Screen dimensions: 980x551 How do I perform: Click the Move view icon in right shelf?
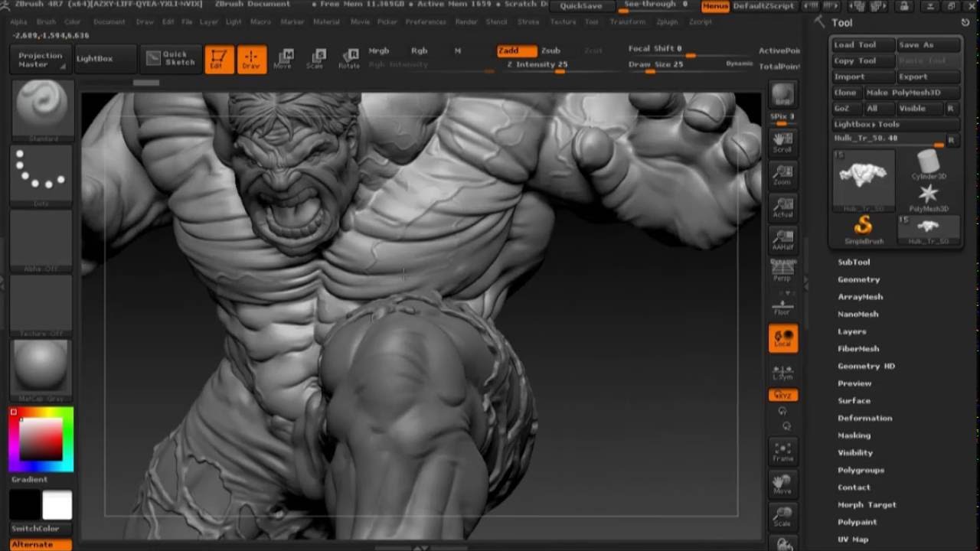pos(782,484)
